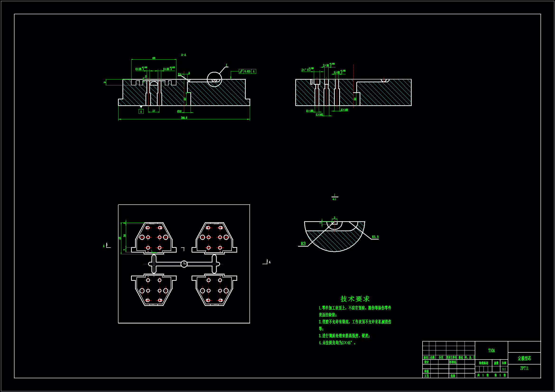Image resolution: width=555 pixels, height=392 pixels.
Task: Select the Ø10 diameter dimension
Action: pyautogui.click(x=179, y=111)
